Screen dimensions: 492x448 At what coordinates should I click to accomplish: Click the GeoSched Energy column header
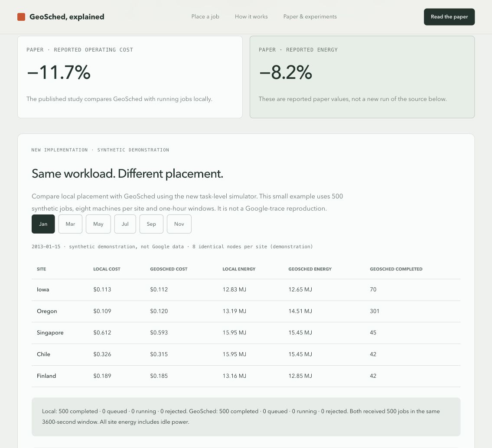[310, 269]
